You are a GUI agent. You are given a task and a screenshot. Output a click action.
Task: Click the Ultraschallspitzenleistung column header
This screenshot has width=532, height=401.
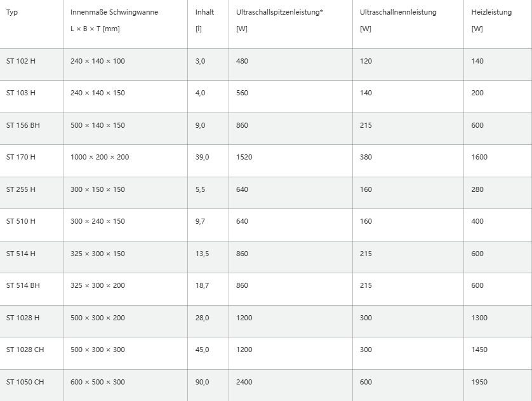(279, 12)
